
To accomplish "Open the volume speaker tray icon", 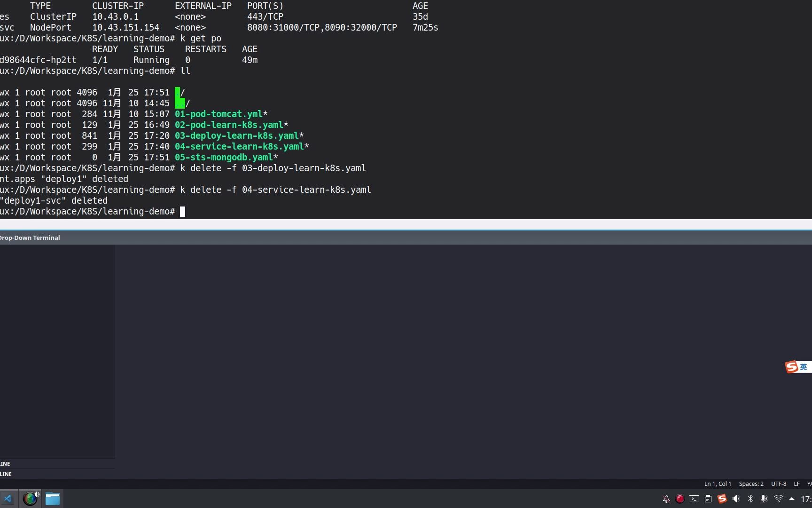I will coord(736,499).
